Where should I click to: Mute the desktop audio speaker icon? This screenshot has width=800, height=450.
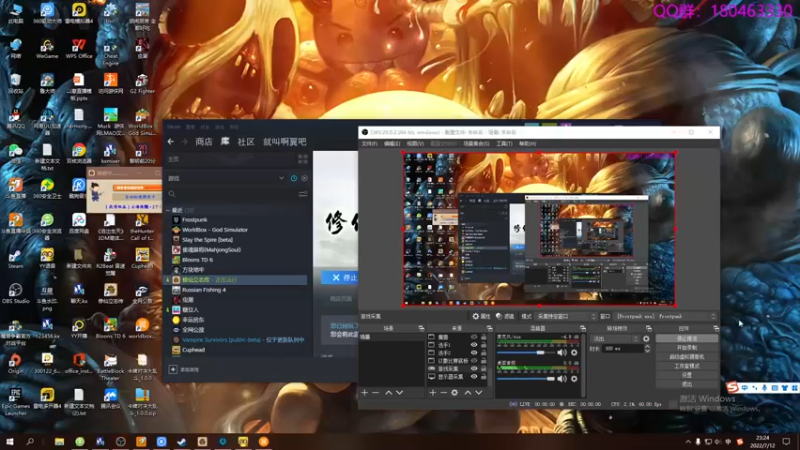(x=562, y=379)
